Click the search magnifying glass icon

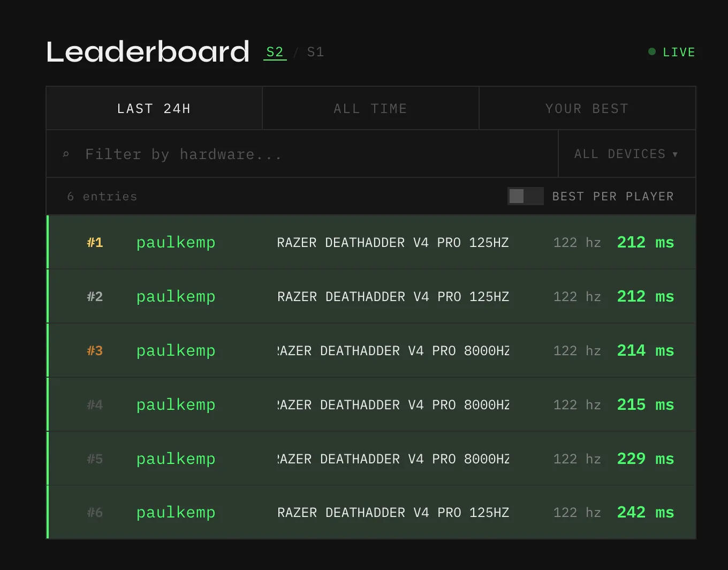click(x=65, y=154)
